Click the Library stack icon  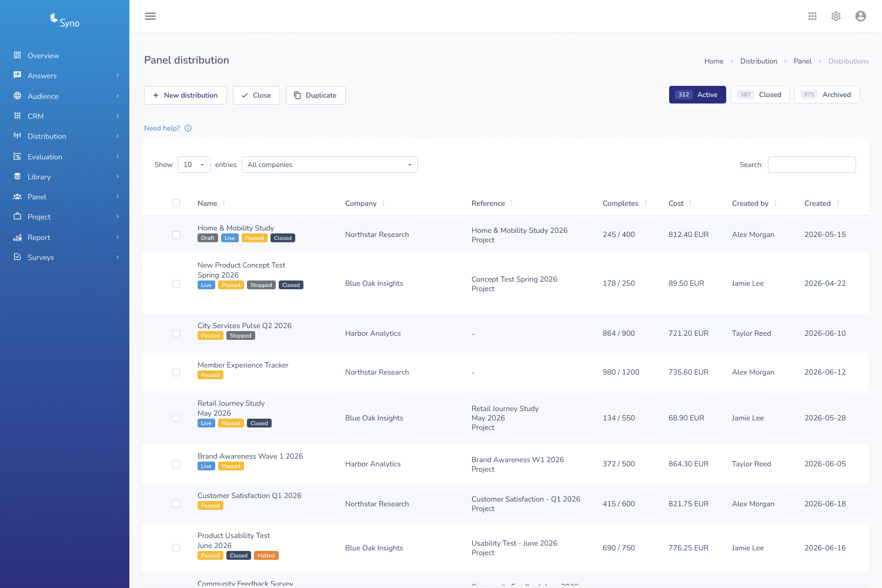pos(18,176)
